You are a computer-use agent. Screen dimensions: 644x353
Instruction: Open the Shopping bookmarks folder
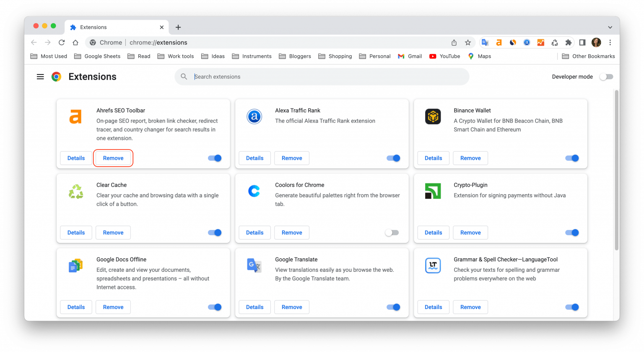pyautogui.click(x=335, y=56)
